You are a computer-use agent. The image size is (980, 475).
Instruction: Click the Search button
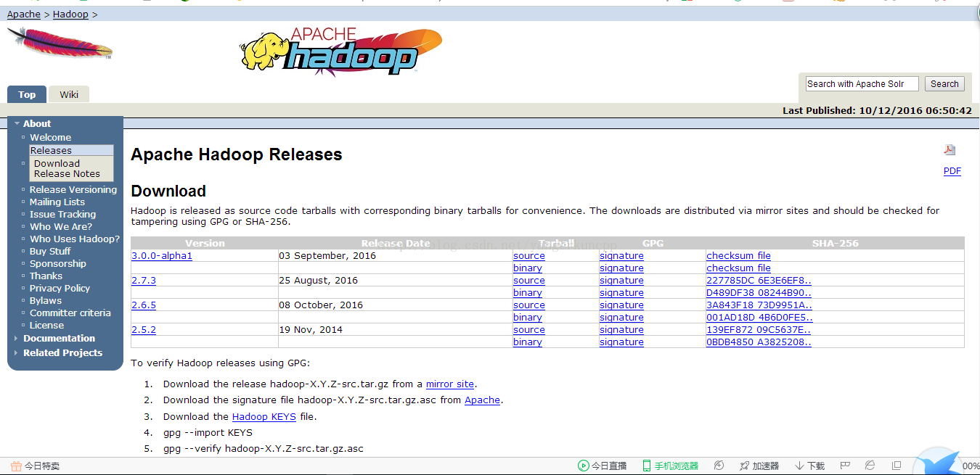944,84
